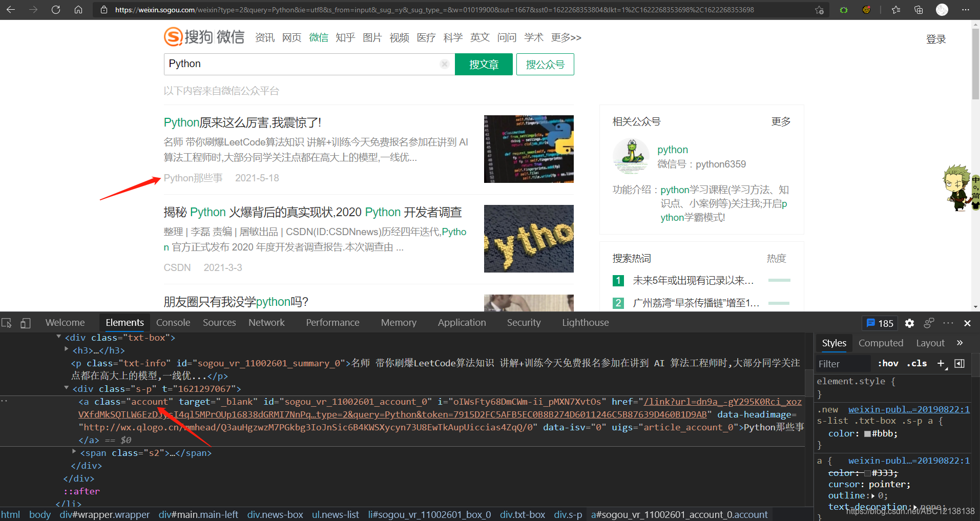The width and height of the screenshot is (980, 521).
Task: Open the green extension icon
Action: tap(844, 10)
